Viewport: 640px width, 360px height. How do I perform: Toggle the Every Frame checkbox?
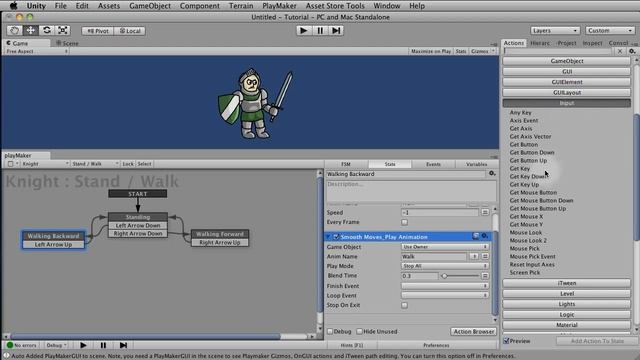click(404, 222)
